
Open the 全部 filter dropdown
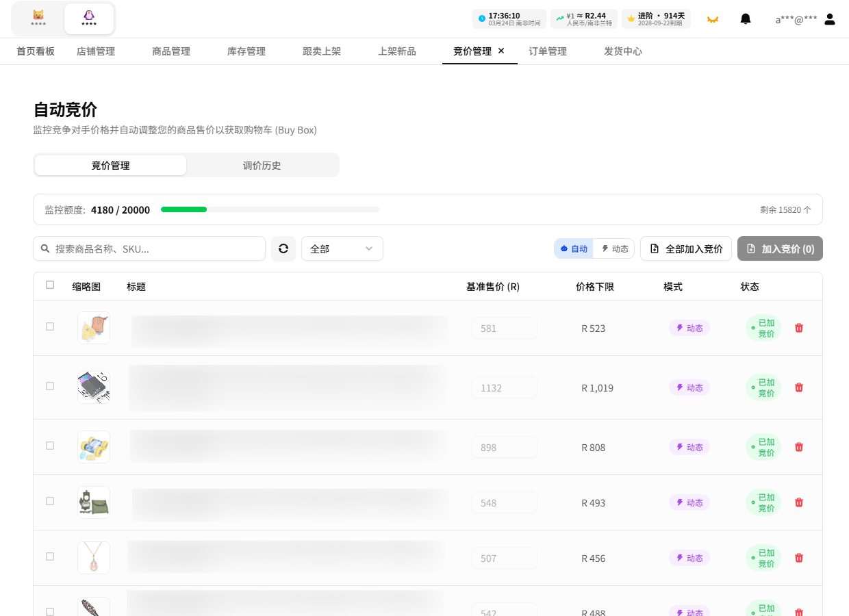[x=342, y=248]
